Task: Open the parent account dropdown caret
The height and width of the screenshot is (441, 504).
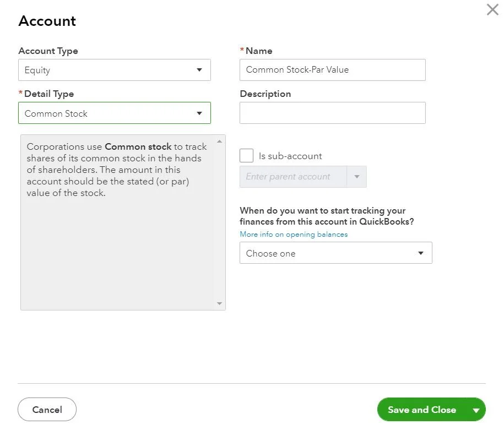Action: click(357, 177)
